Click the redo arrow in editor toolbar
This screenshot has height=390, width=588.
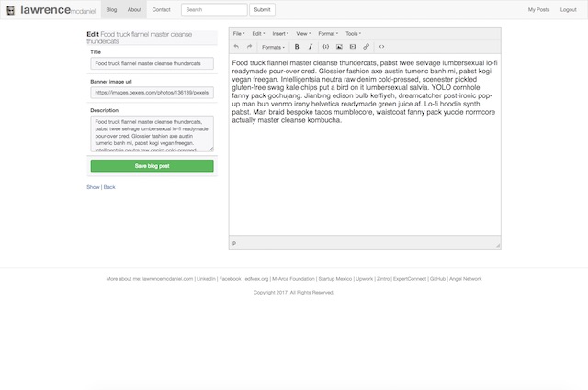click(x=249, y=47)
